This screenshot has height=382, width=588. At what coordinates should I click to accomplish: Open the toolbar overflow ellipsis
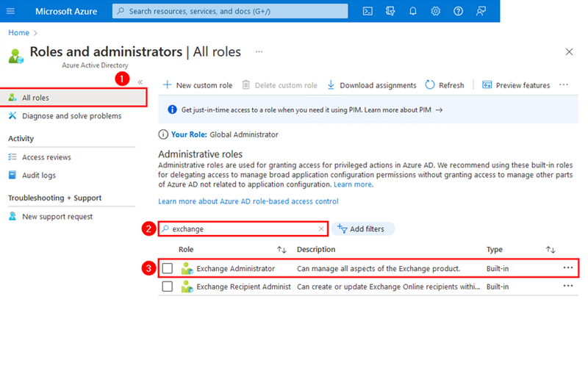[563, 85]
